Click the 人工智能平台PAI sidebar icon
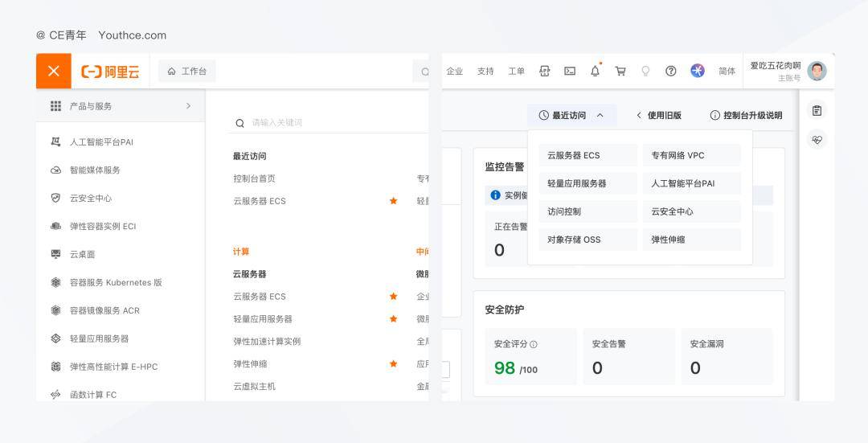The width and height of the screenshot is (868, 443). (x=56, y=142)
